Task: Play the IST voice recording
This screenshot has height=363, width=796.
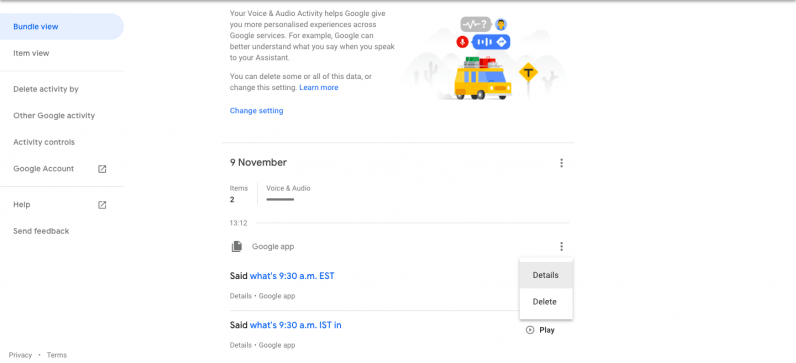Action: point(540,330)
